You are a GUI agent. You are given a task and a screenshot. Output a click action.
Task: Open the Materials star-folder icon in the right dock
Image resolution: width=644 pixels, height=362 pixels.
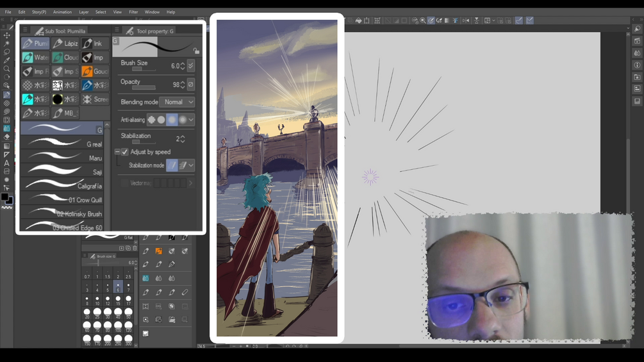pos(637,77)
